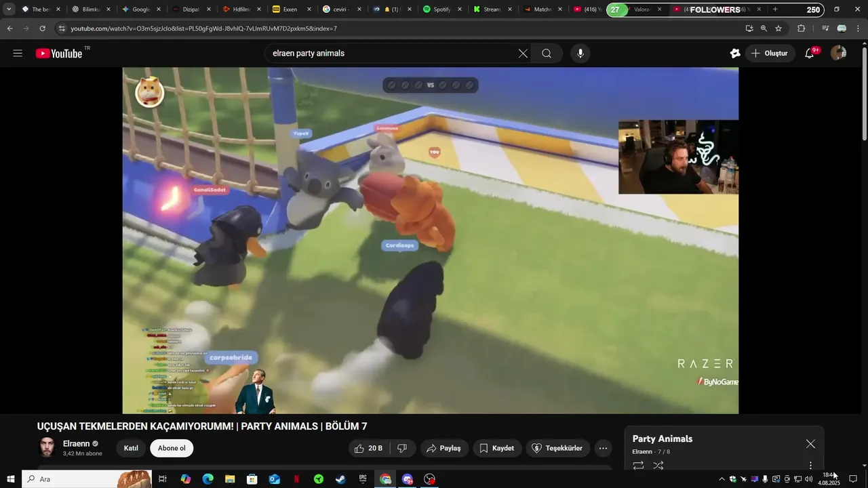Open more actions ellipsis under video
868x488 pixels.
tap(603, 448)
